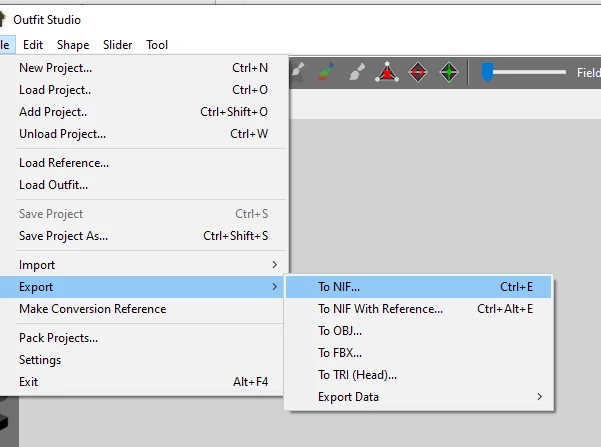Open the Tool menu
This screenshot has width=601, height=447.
157,45
